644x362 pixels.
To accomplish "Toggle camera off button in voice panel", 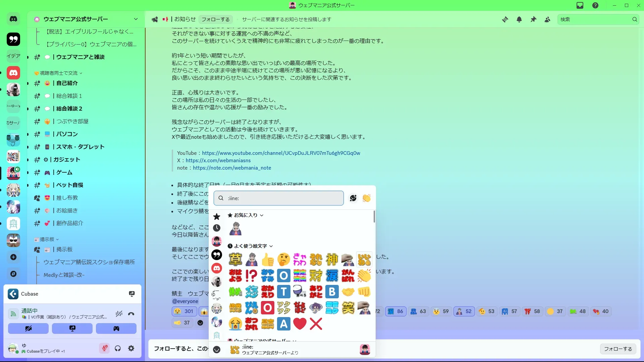I will [x=28, y=328].
